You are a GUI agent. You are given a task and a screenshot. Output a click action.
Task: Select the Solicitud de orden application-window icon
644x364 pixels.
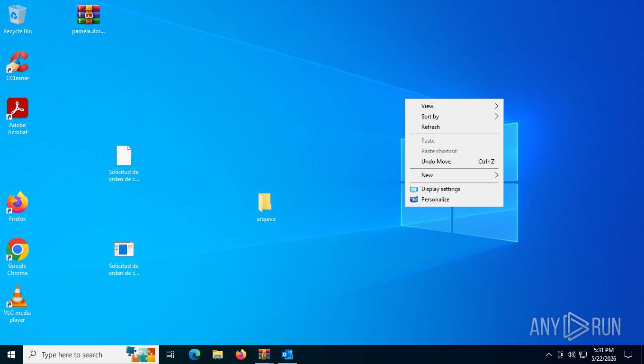click(124, 258)
